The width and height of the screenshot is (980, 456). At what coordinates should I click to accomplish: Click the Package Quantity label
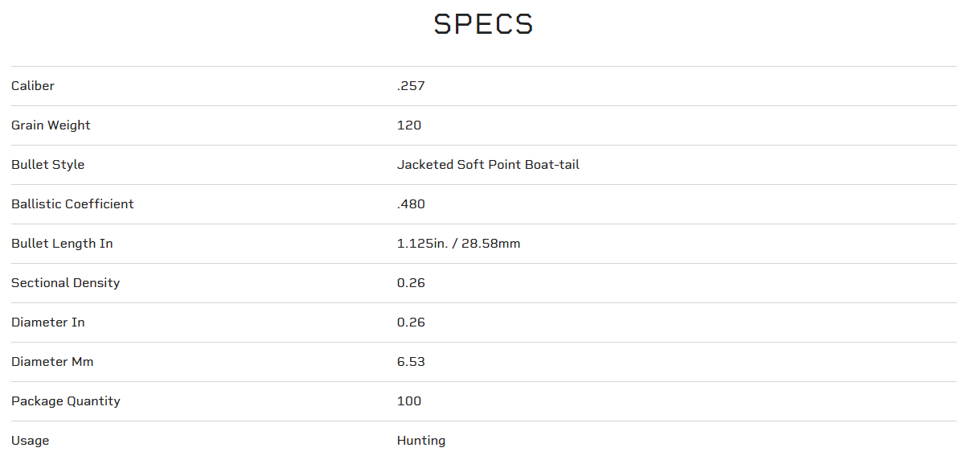click(66, 401)
